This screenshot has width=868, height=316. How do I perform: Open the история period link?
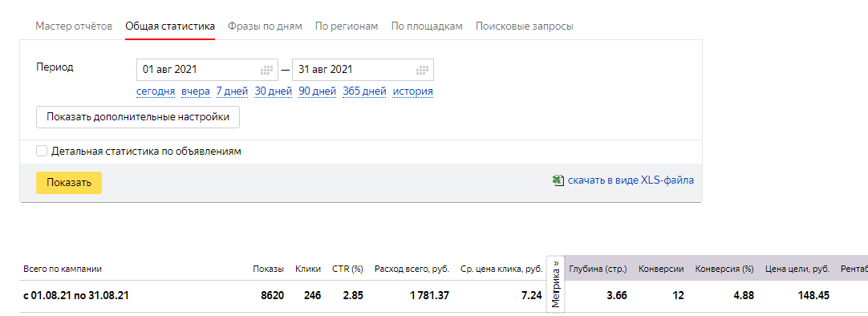click(x=413, y=91)
